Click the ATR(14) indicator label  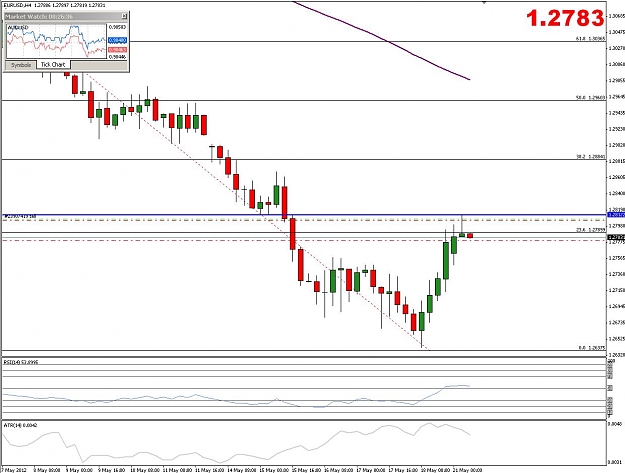20,425
